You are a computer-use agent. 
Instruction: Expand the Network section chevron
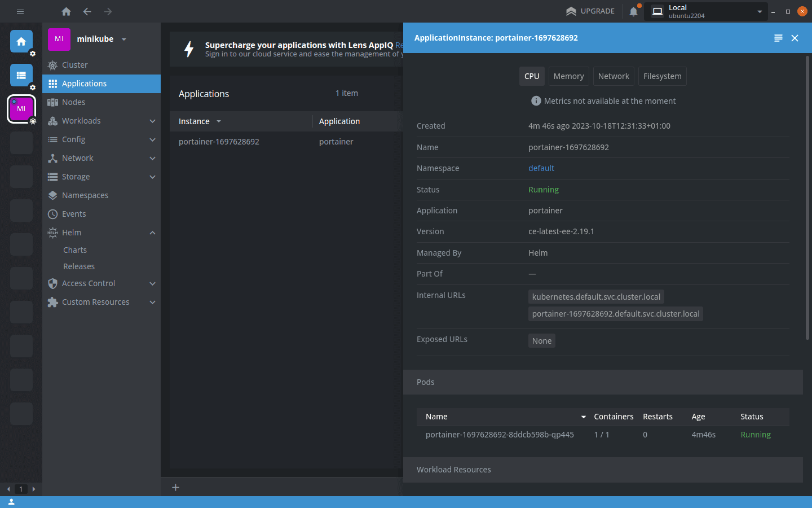152,158
